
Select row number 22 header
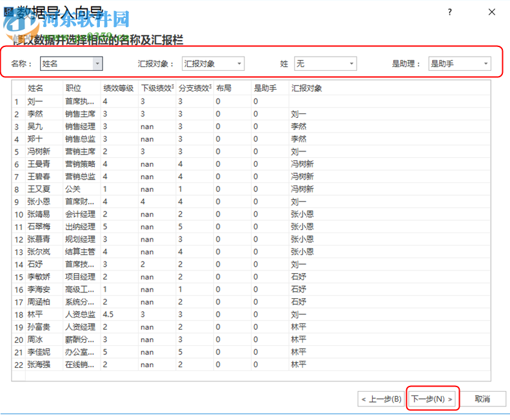19,365
